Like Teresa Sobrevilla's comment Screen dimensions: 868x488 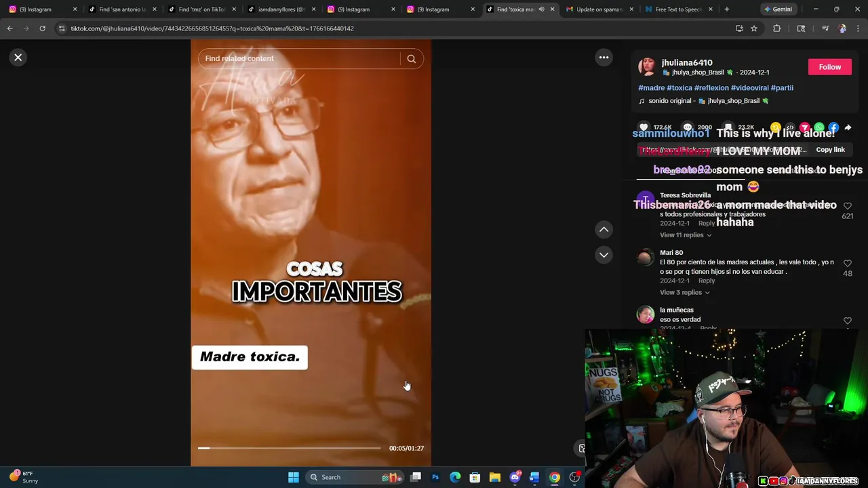coord(848,206)
